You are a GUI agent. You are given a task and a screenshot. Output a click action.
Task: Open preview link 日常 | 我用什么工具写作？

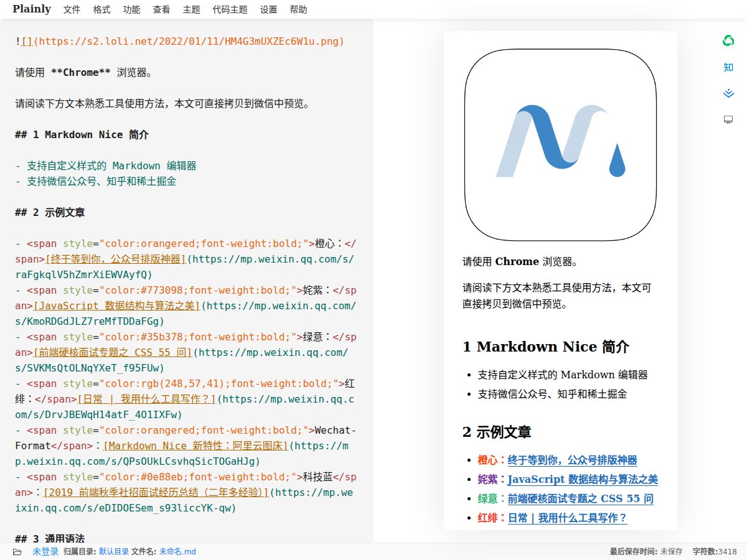(x=568, y=518)
